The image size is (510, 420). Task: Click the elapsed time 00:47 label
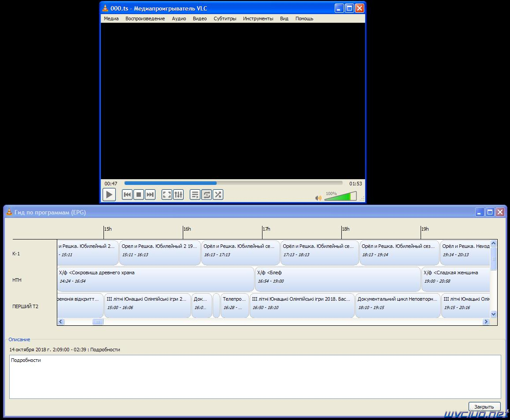[x=111, y=184]
